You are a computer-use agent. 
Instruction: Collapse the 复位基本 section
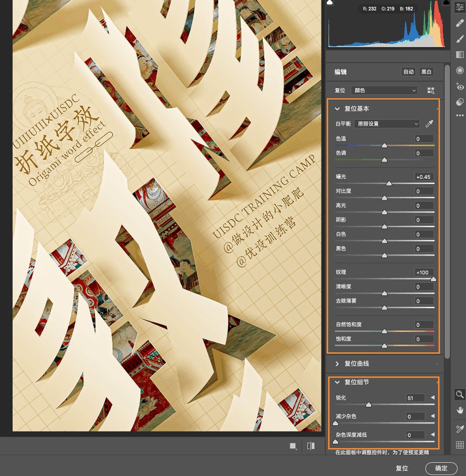[x=337, y=109]
